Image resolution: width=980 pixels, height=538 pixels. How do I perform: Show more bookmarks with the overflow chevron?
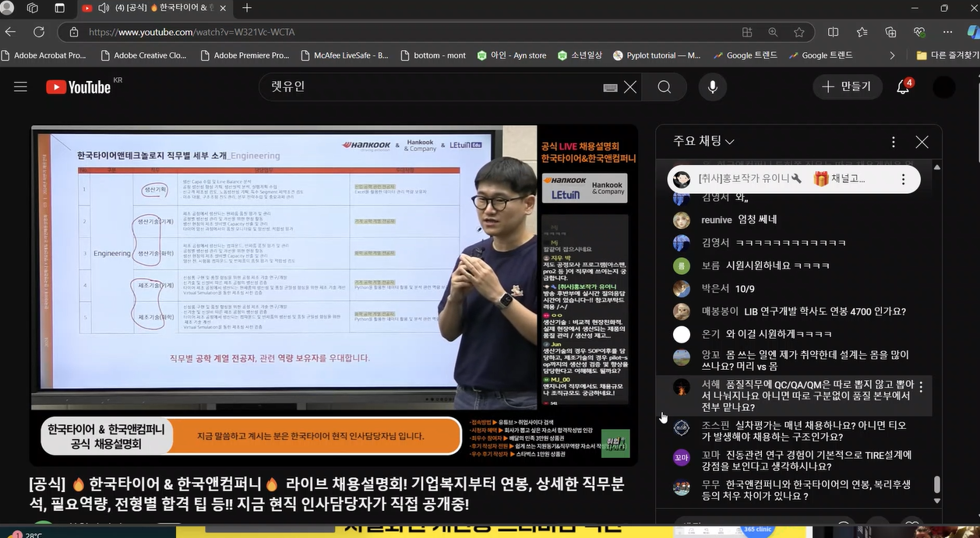tap(892, 55)
